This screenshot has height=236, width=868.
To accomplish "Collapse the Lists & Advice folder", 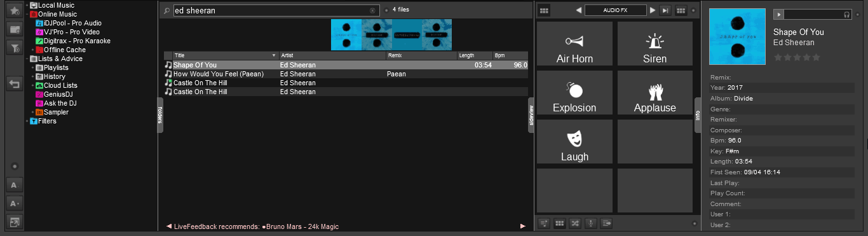I will [x=27, y=59].
